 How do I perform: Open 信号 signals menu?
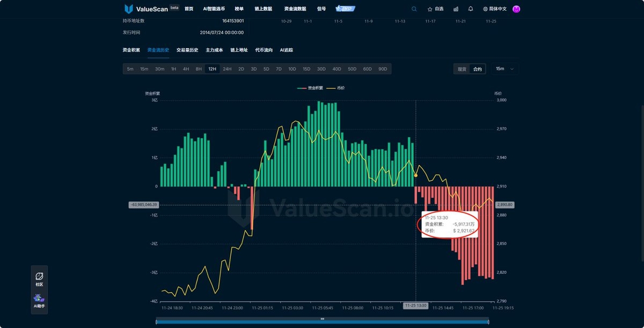321,9
